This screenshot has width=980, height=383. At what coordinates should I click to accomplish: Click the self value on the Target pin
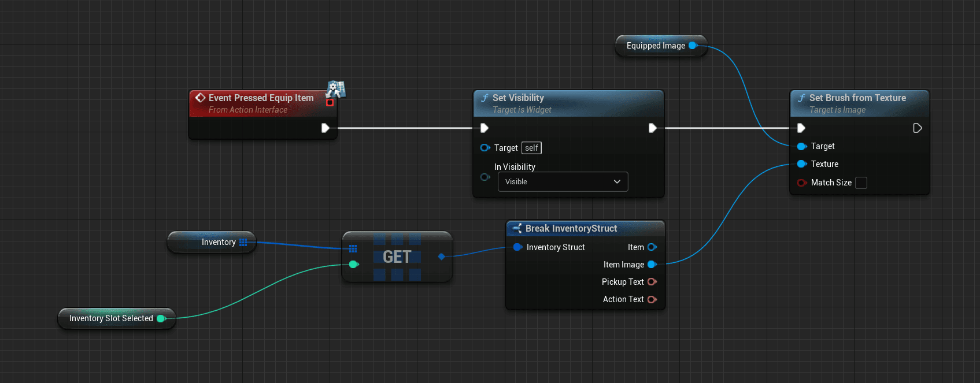coord(531,148)
